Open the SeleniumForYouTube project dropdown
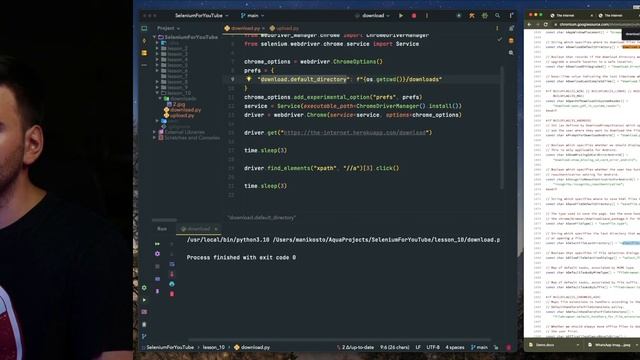This screenshot has height=360, width=640. point(202,16)
